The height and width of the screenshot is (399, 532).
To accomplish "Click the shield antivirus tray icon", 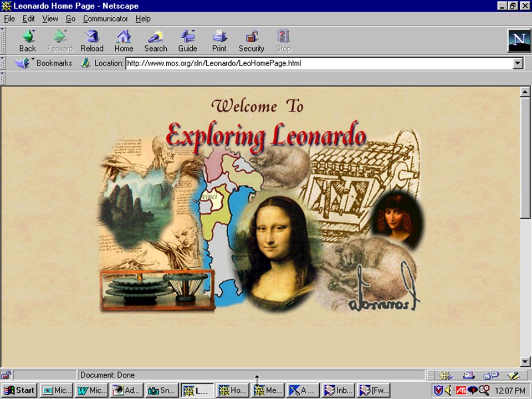I will pos(438,391).
